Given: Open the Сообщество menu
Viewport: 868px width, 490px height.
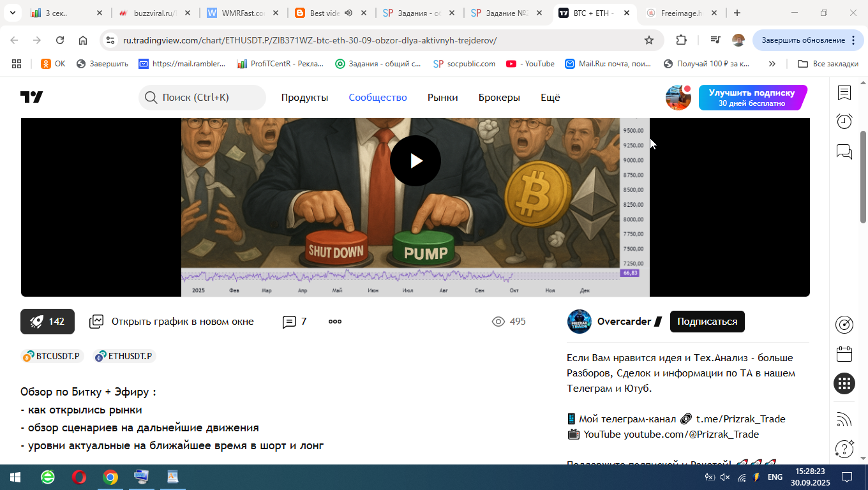Looking at the screenshot, I should click(378, 98).
